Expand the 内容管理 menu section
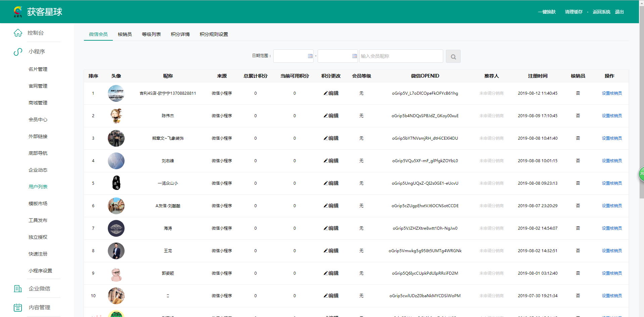 click(x=39, y=307)
